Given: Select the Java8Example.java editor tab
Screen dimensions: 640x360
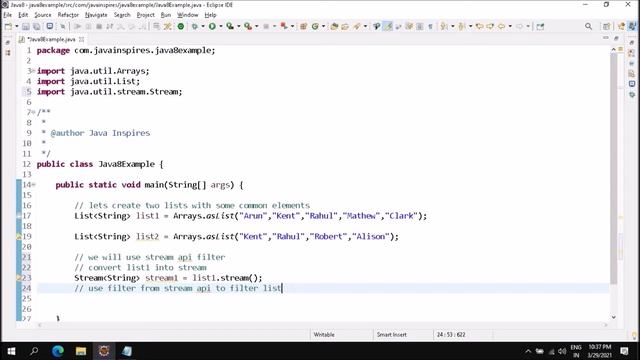Looking at the screenshot, I should (51, 40).
